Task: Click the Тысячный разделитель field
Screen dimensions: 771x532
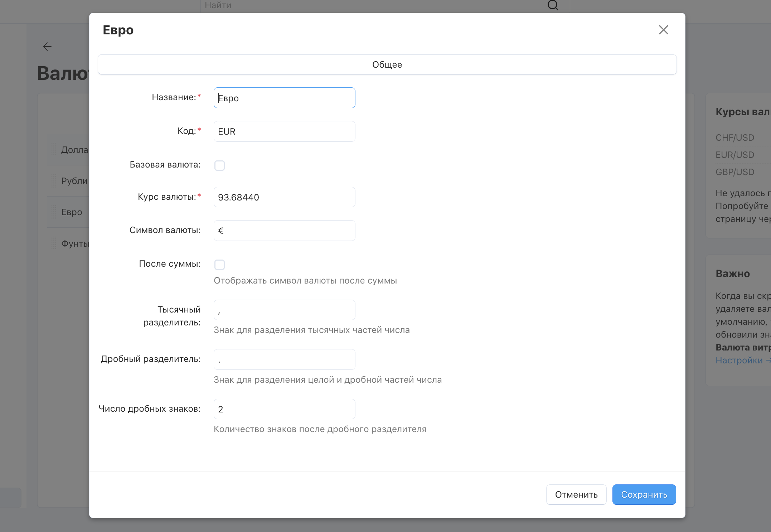Action: click(284, 310)
